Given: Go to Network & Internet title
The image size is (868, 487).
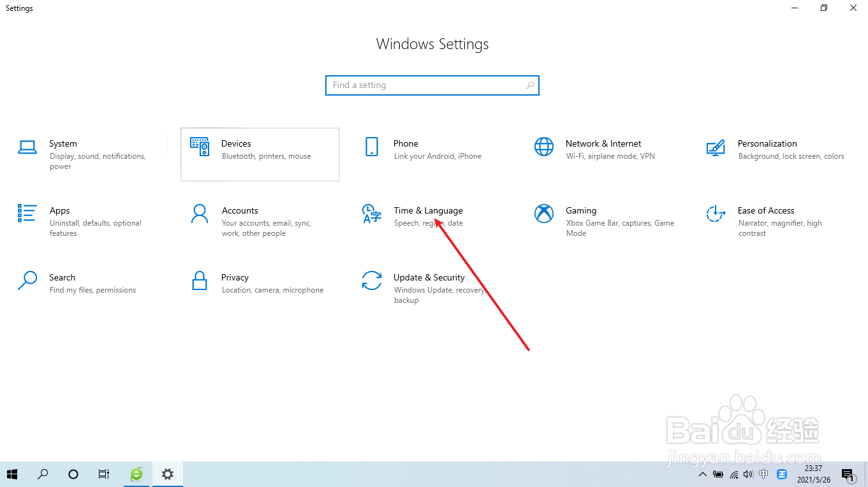Looking at the screenshot, I should (603, 143).
